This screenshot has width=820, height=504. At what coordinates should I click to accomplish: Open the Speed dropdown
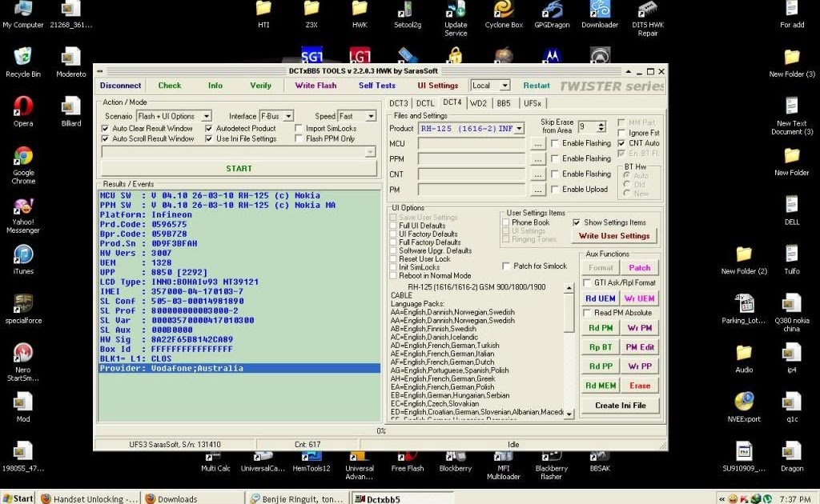pyautogui.click(x=371, y=116)
